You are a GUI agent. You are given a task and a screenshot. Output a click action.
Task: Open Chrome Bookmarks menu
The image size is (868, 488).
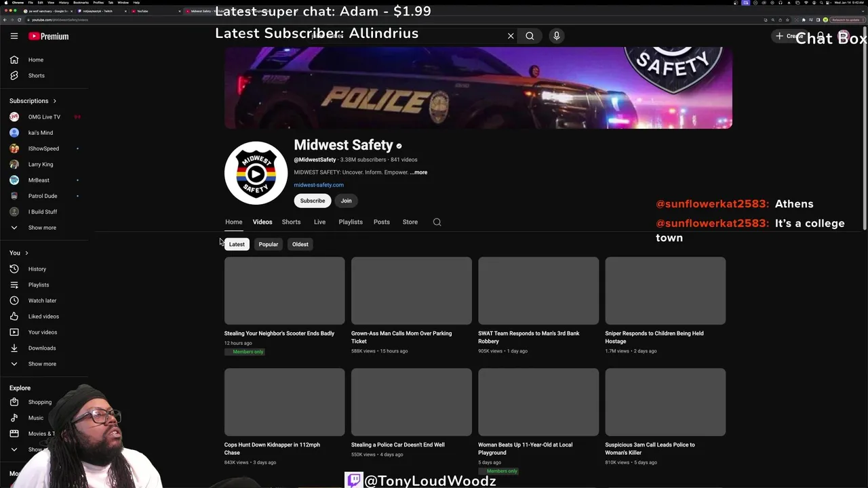(x=81, y=3)
